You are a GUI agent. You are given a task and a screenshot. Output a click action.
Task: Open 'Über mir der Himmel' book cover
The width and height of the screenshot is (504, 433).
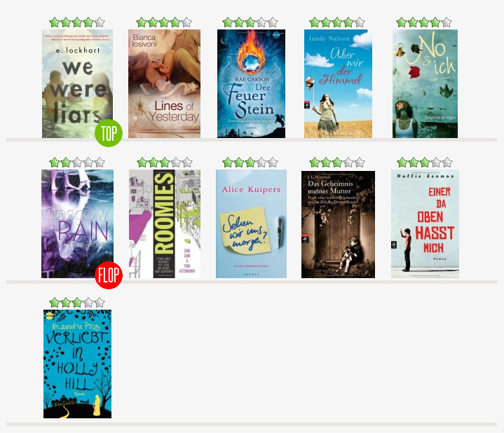pyautogui.click(x=338, y=84)
